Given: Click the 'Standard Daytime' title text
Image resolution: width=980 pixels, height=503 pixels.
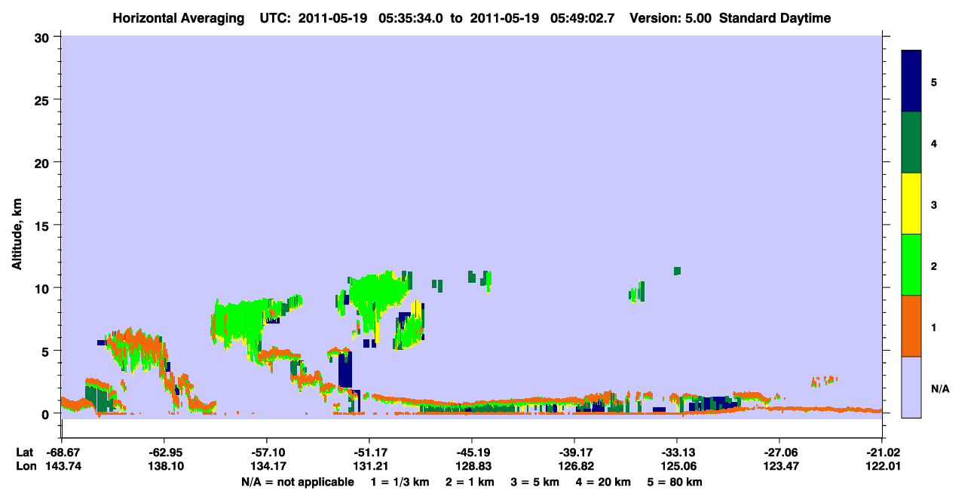Looking at the screenshot, I should [x=775, y=18].
